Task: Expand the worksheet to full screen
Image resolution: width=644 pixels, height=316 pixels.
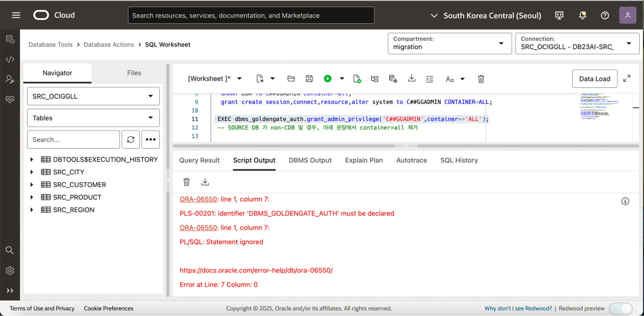Action: pos(627,78)
